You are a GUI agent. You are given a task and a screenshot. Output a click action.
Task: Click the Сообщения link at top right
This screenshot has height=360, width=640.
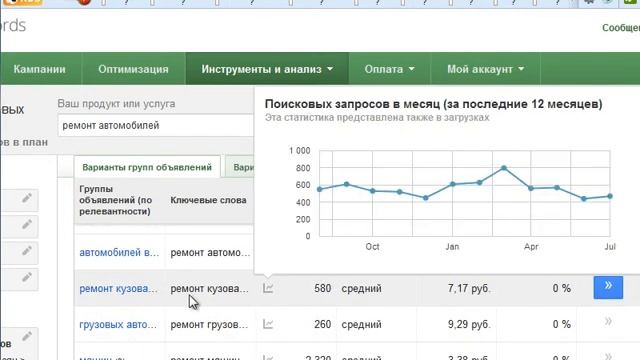tap(621, 28)
